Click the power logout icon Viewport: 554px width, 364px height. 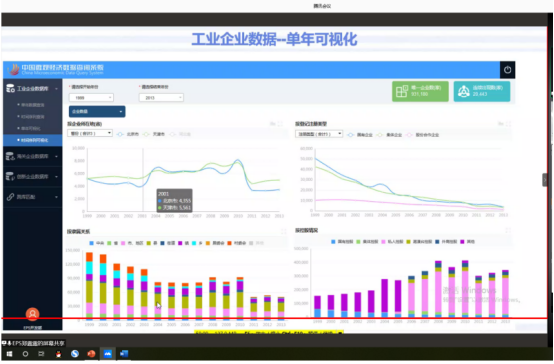point(507,70)
